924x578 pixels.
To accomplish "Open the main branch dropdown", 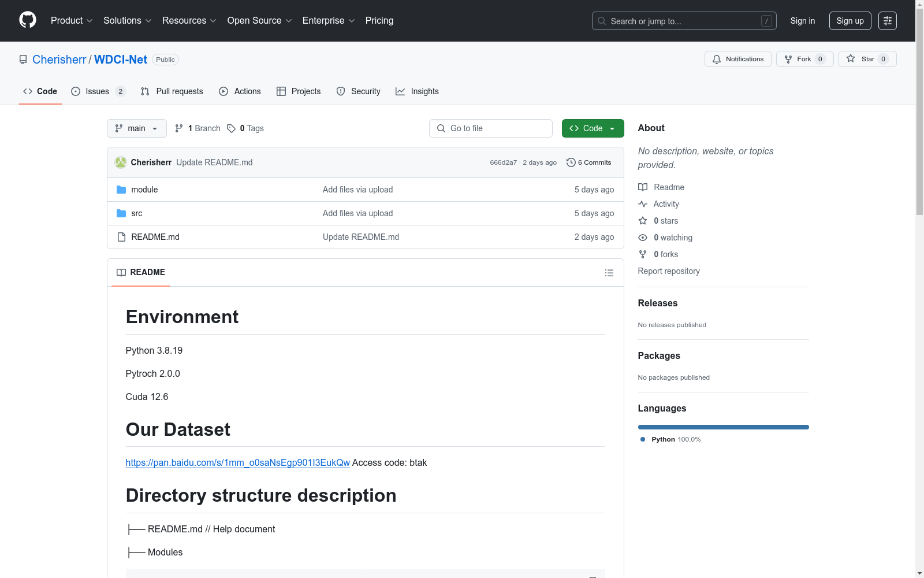I will click(136, 128).
